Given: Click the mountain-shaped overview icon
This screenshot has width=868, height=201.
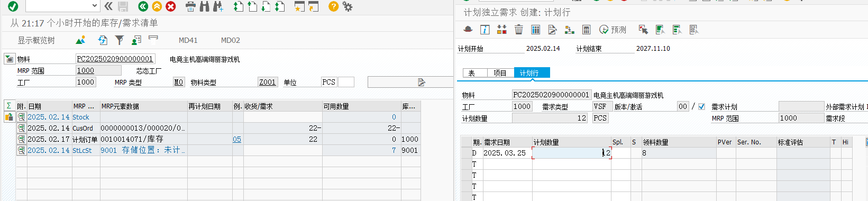Looking at the screenshot, I should (x=80, y=40).
